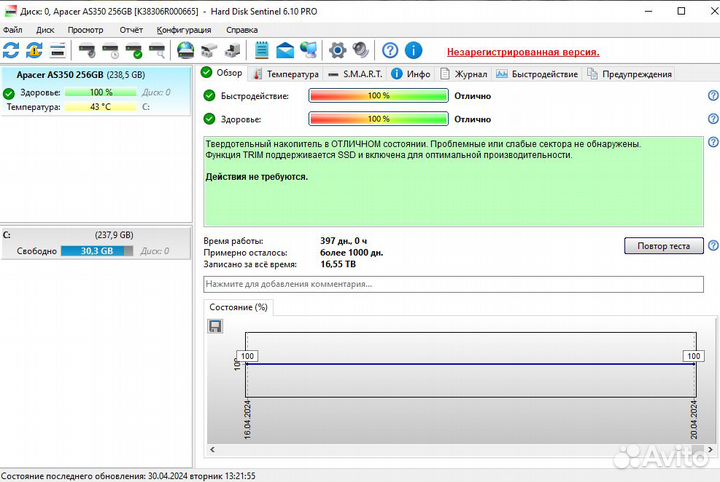Image resolution: width=720 pixels, height=482 pixels.
Task: Click disk icon with gear badge
Action: click(x=87, y=50)
